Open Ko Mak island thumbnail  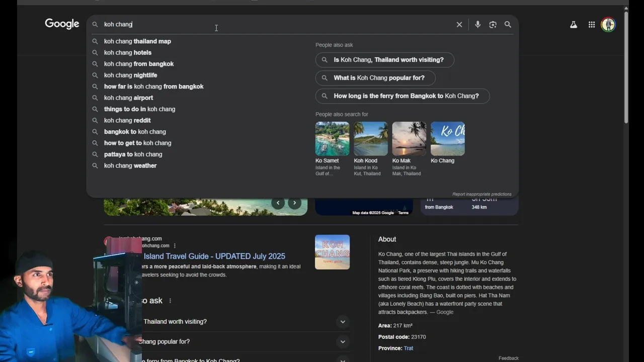pyautogui.click(x=409, y=139)
